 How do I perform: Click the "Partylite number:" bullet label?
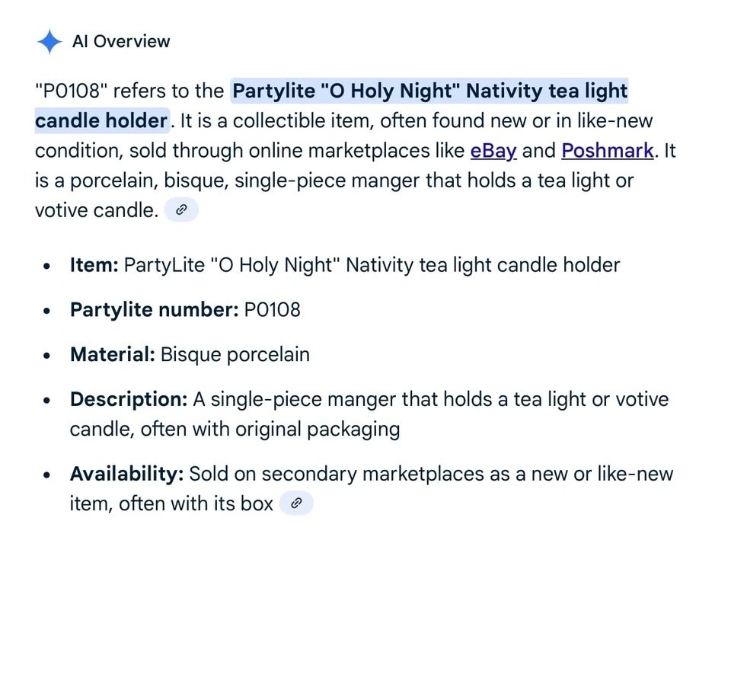(x=154, y=310)
